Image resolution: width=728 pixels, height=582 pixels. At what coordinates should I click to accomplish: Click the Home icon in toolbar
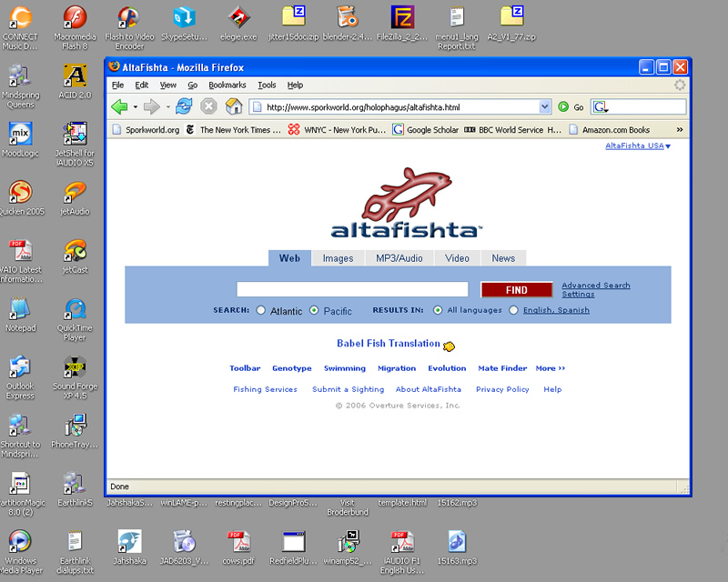(234, 106)
